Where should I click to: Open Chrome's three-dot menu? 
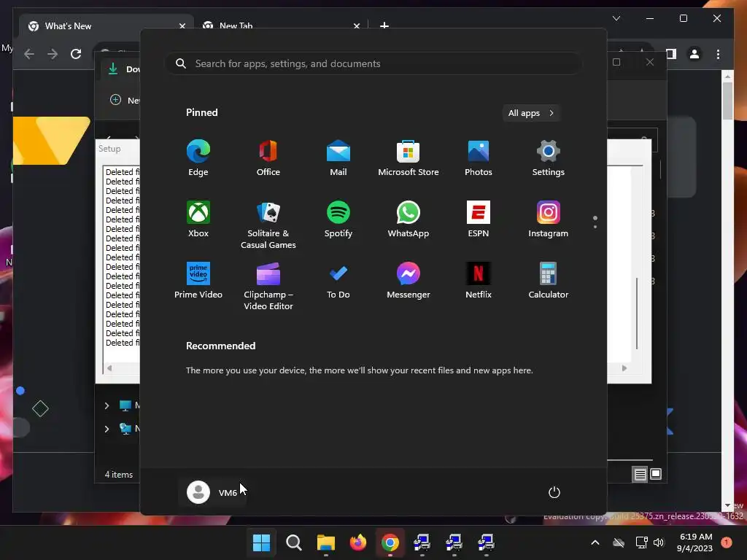(x=718, y=54)
